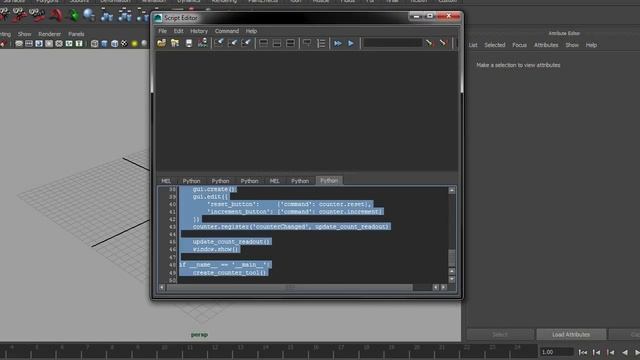Switch to the third Python tab
The height and width of the screenshot is (360, 640).
click(249, 181)
